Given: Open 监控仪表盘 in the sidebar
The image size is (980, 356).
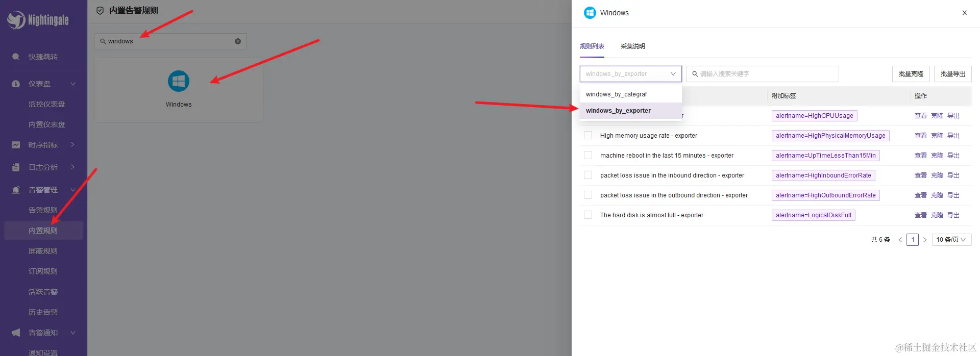Looking at the screenshot, I should [47, 104].
